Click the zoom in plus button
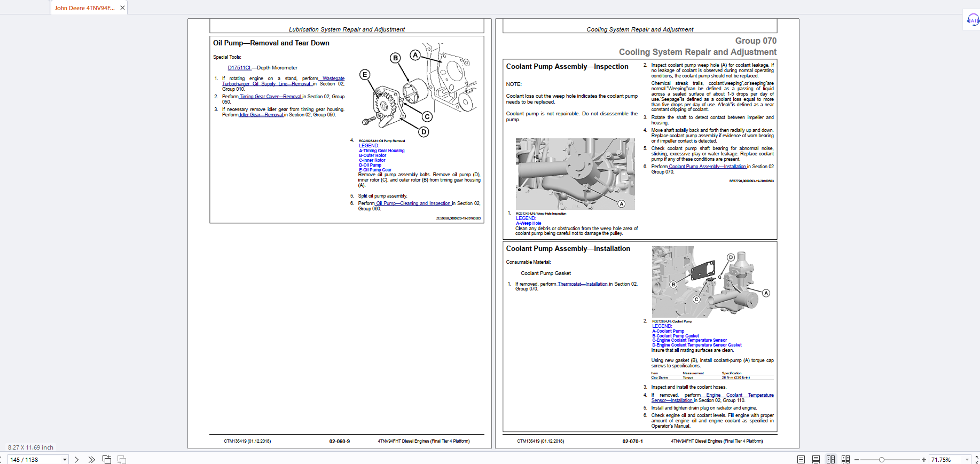 pyautogui.click(x=923, y=460)
